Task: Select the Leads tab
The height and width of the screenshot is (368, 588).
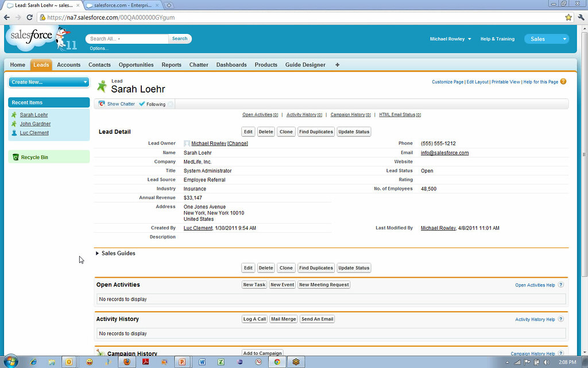Action: click(x=41, y=65)
